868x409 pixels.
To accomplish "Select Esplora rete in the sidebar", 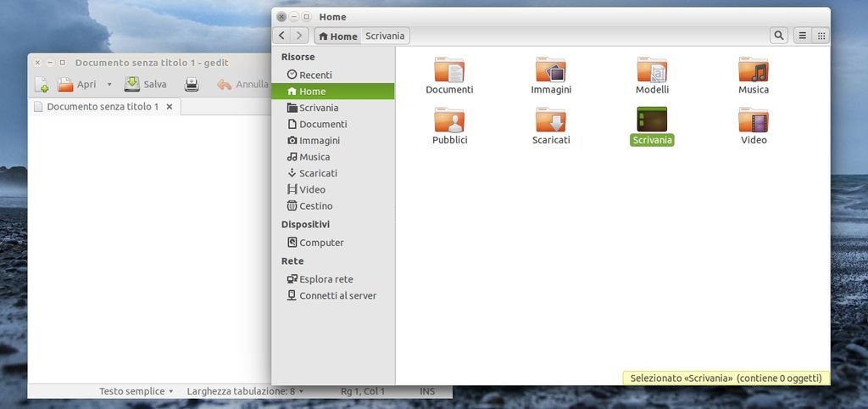I will tap(325, 279).
